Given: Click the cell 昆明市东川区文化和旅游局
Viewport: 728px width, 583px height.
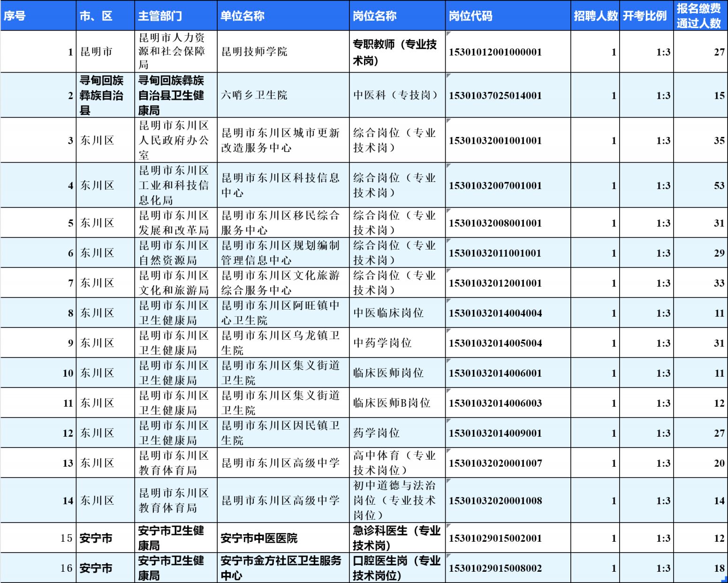Looking at the screenshot, I should tap(176, 283).
